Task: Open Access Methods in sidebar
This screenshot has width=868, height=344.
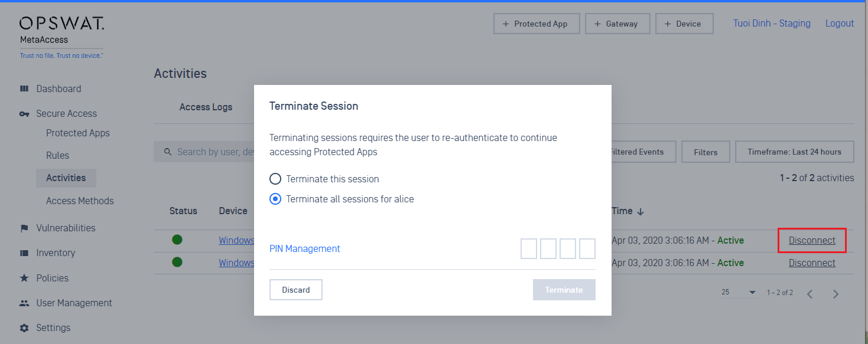Action: [80, 201]
